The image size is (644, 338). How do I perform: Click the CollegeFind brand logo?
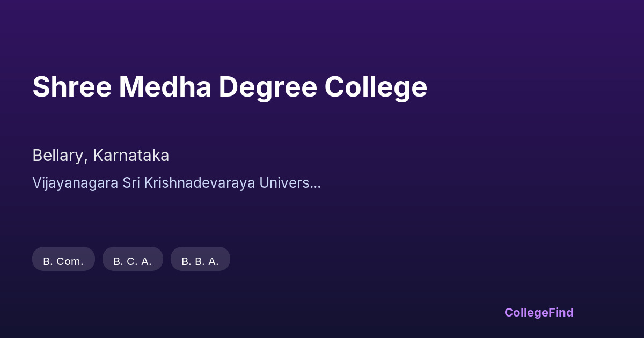(539, 312)
